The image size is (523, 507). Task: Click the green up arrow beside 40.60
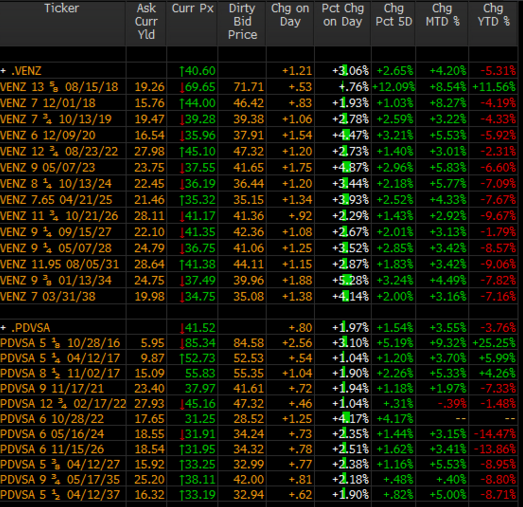(182, 71)
